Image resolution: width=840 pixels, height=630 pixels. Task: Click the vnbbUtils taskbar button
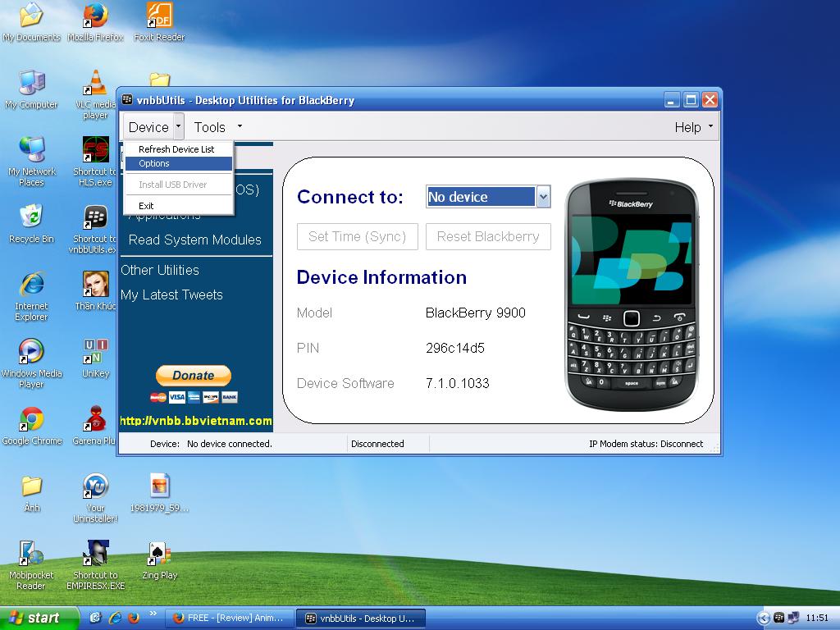pyautogui.click(x=361, y=618)
